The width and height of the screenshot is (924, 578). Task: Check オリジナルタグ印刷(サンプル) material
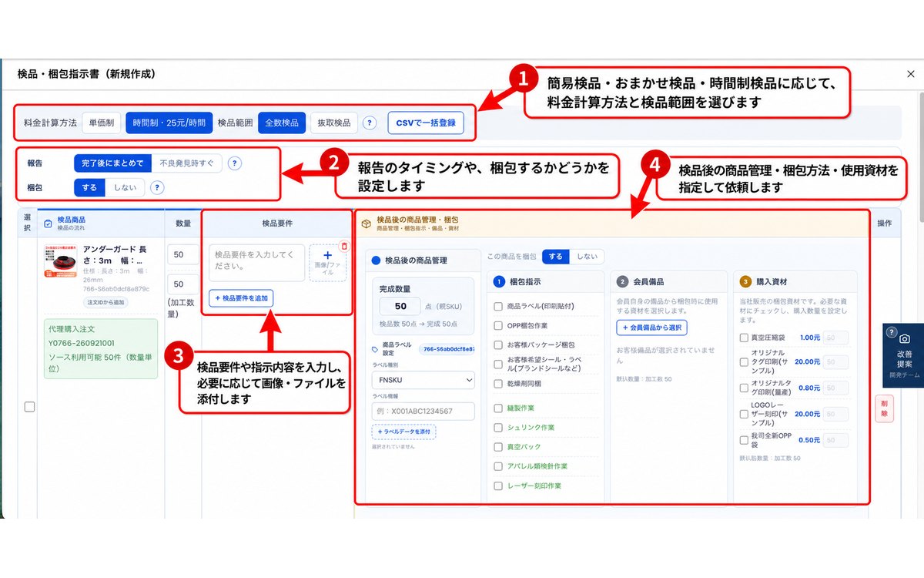point(743,361)
